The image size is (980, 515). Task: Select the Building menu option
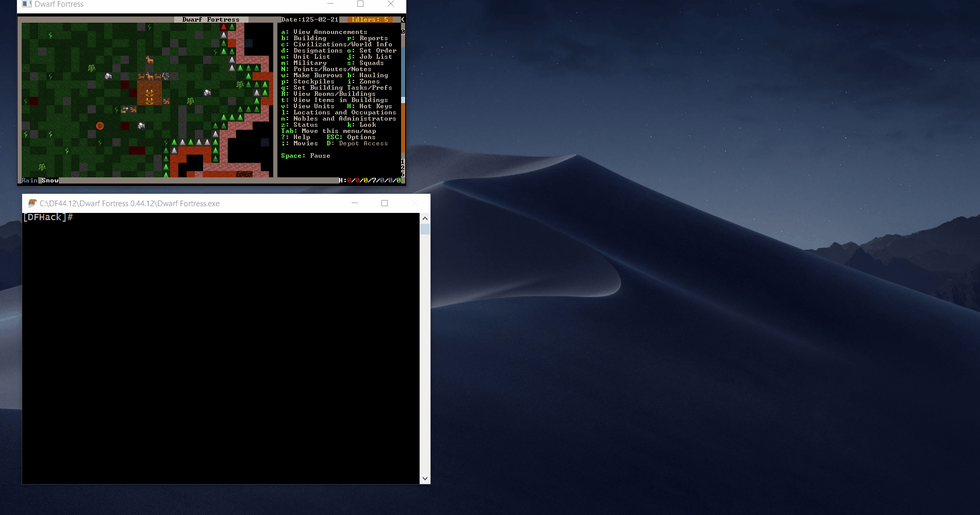pyautogui.click(x=304, y=38)
